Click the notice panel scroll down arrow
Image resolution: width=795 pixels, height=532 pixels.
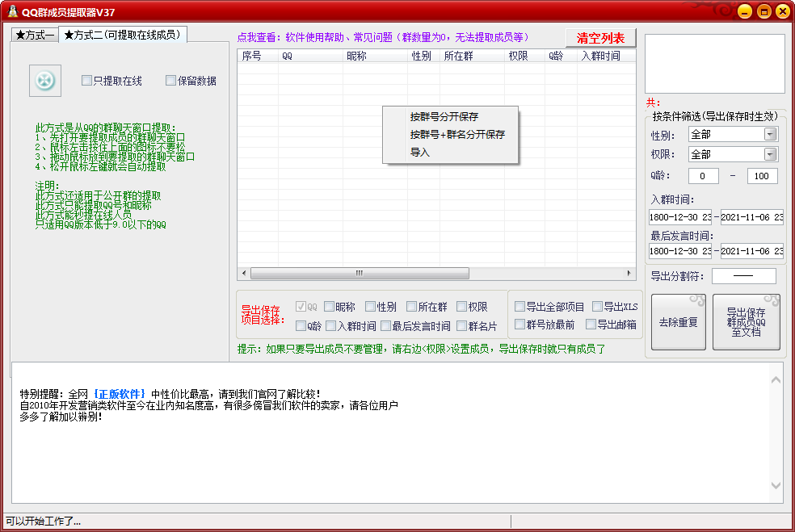[776, 485]
